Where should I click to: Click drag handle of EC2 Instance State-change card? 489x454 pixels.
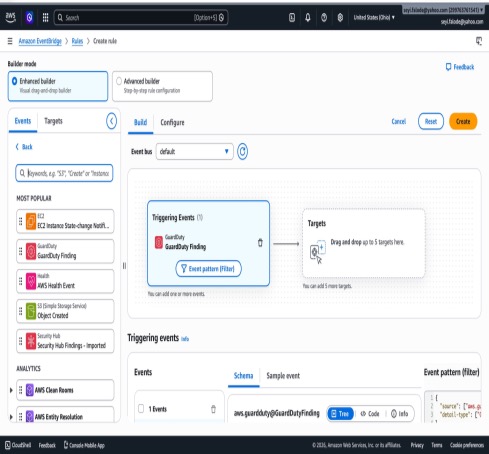click(20, 221)
